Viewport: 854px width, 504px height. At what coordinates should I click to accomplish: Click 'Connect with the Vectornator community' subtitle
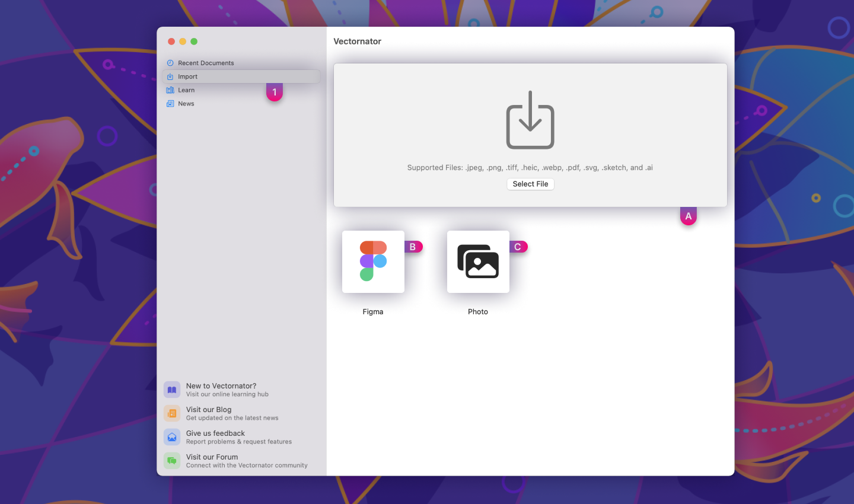pos(247,465)
